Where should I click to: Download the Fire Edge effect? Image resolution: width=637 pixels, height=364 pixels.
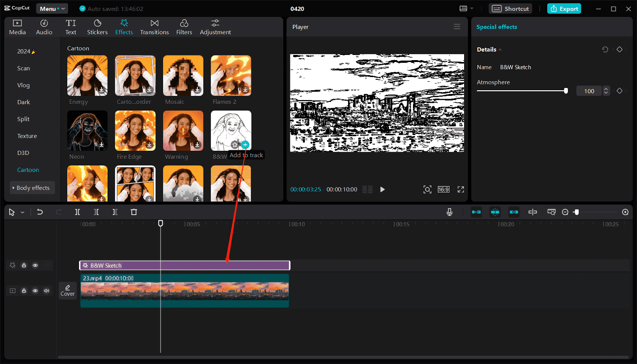tap(150, 145)
